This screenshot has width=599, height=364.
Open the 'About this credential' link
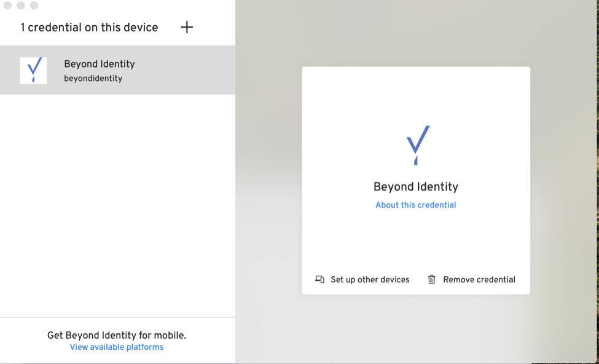click(x=415, y=205)
